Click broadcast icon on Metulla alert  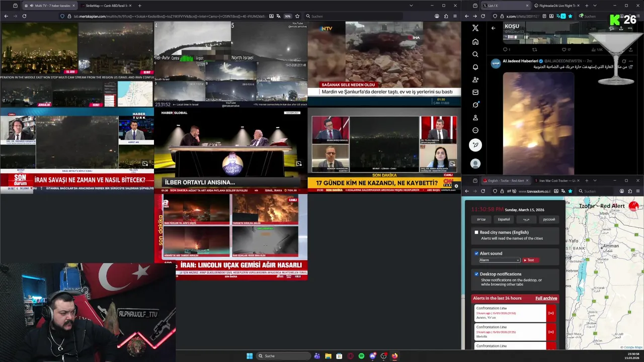pyautogui.click(x=551, y=332)
